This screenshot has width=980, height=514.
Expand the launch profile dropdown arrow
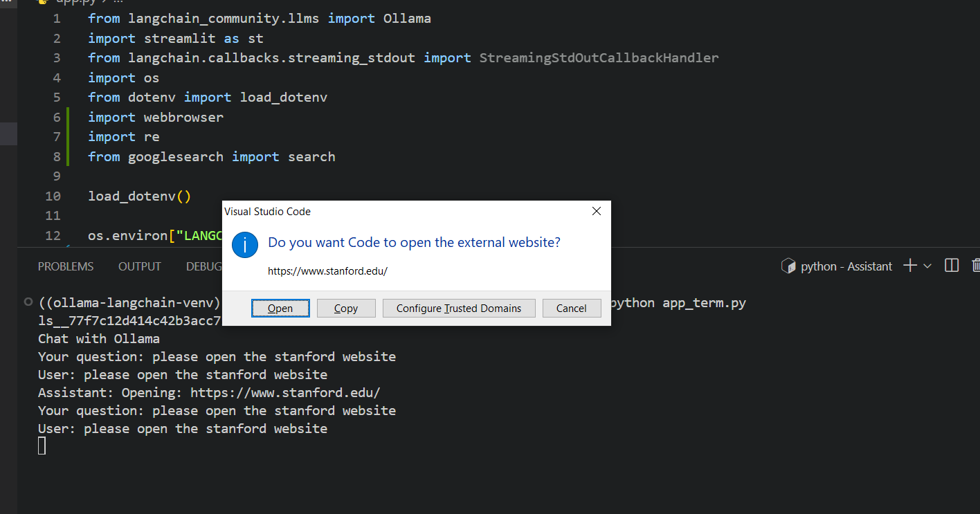click(927, 266)
